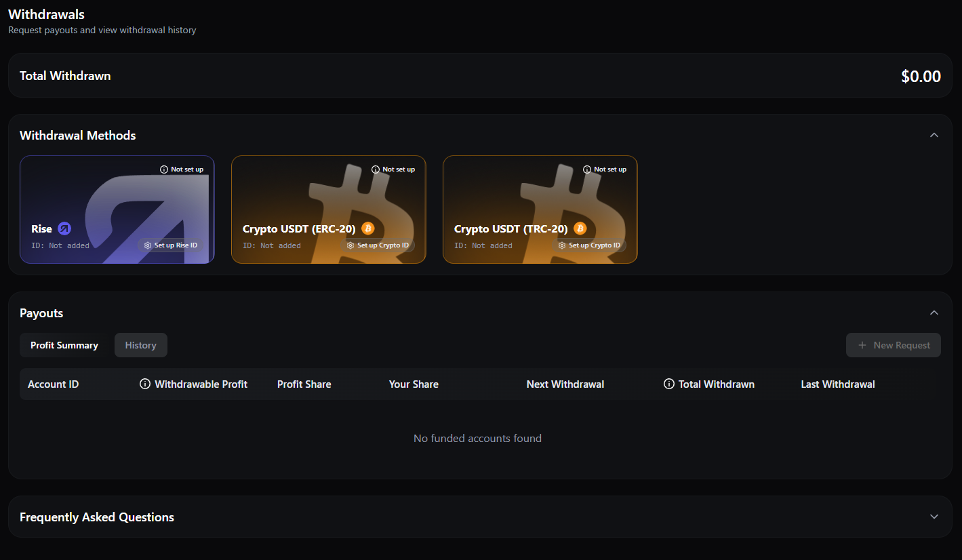Click the Total Withdrawn label in the top panel
The width and height of the screenshot is (962, 560).
pyautogui.click(x=65, y=76)
